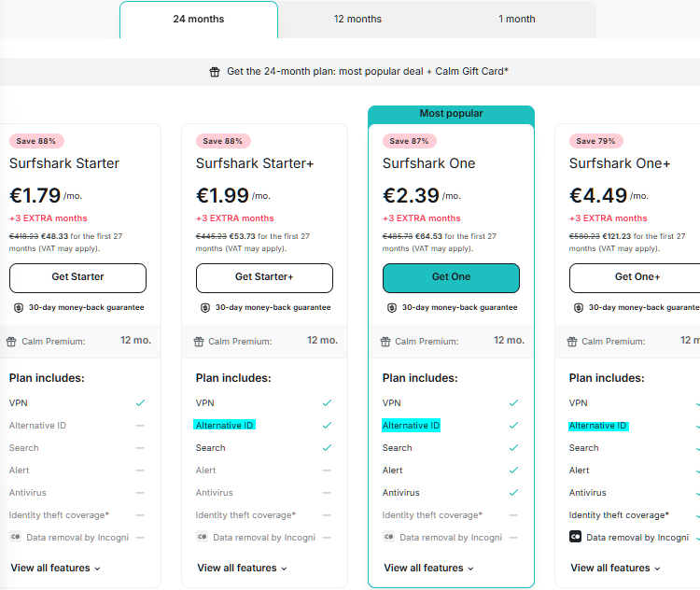Click the Get Starter+ button
The image size is (700, 590).
(264, 277)
